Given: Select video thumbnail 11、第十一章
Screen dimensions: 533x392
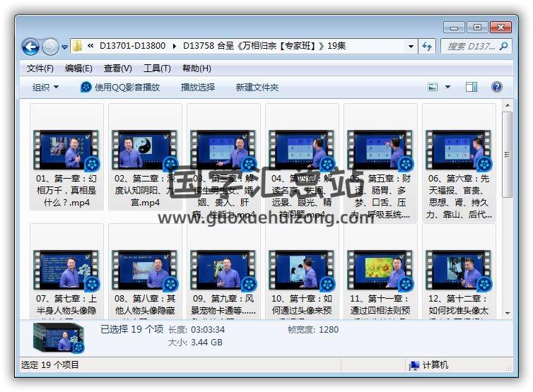Looking at the screenshot, I should pos(380,270).
